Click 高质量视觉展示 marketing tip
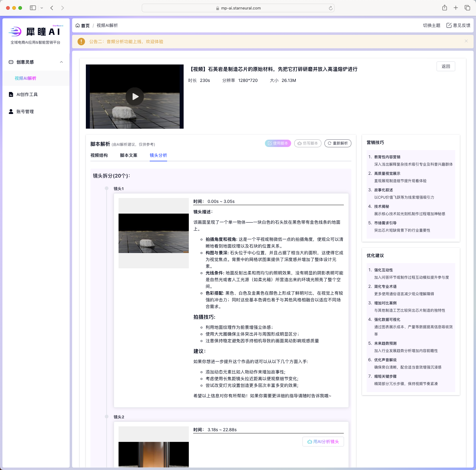This screenshot has width=476, height=470. pos(387,173)
